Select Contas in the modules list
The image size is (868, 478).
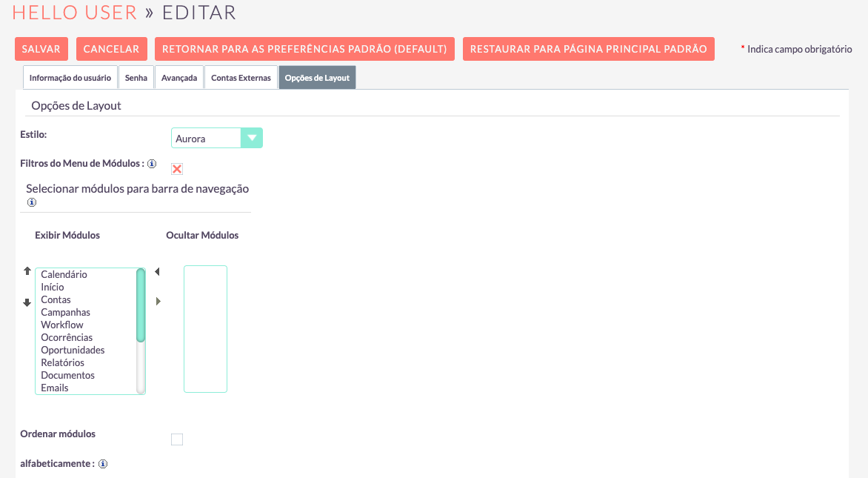(x=56, y=299)
